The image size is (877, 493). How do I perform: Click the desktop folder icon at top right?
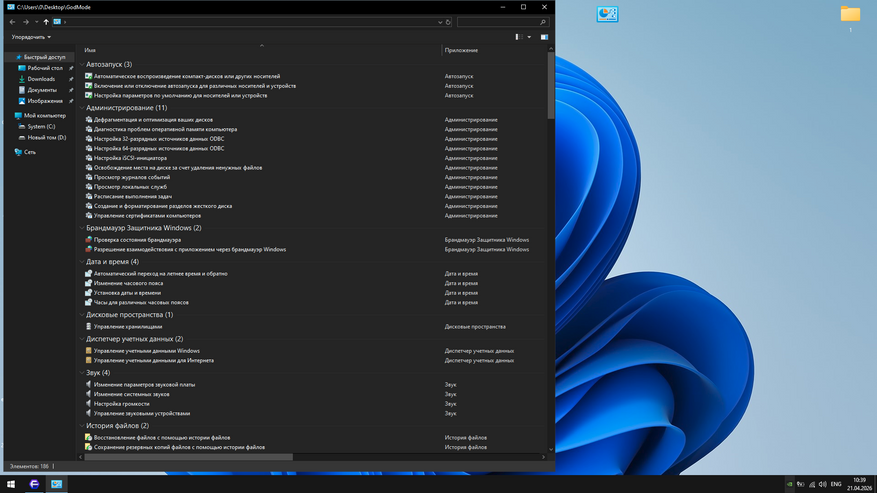pos(850,14)
